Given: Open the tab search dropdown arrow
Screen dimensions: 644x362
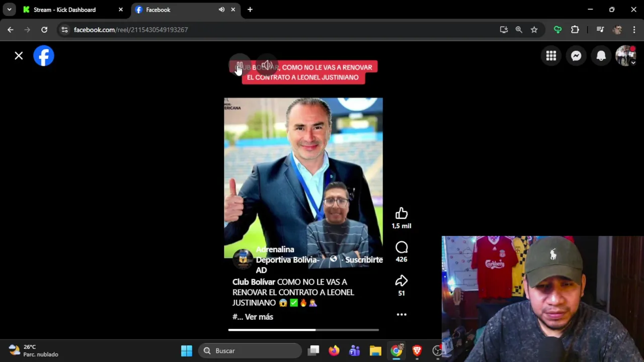Looking at the screenshot, I should (10, 10).
